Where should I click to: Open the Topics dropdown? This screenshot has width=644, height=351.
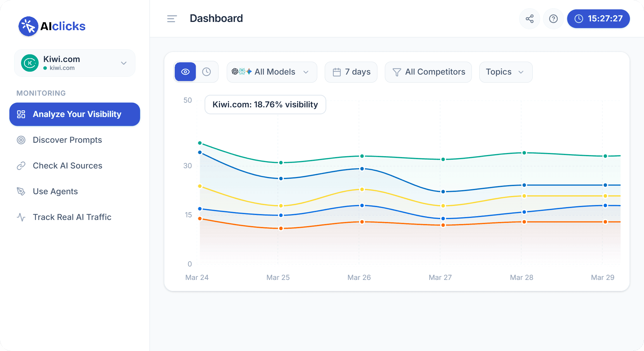click(x=506, y=72)
